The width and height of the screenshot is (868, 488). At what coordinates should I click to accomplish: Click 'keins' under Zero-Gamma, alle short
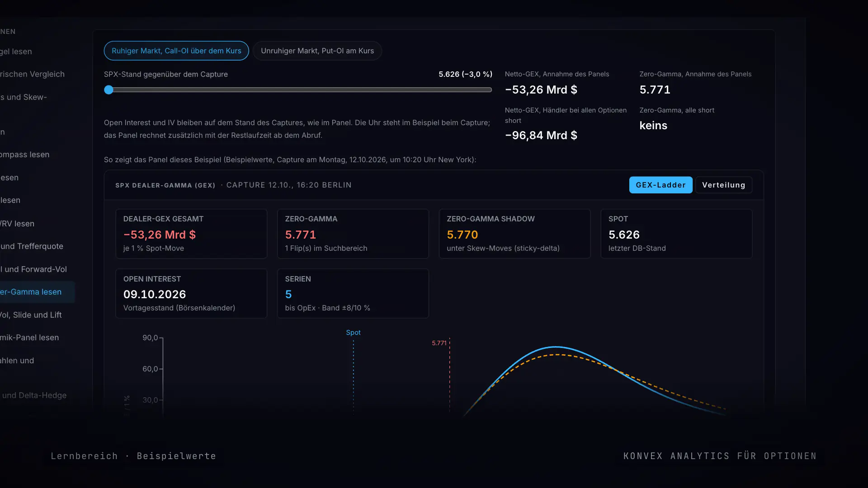pyautogui.click(x=653, y=126)
